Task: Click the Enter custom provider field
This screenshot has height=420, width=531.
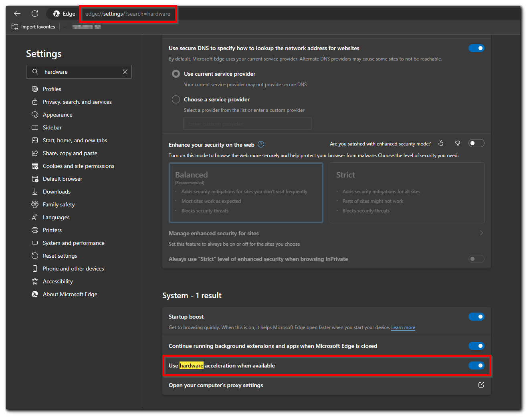Action: pos(247,123)
